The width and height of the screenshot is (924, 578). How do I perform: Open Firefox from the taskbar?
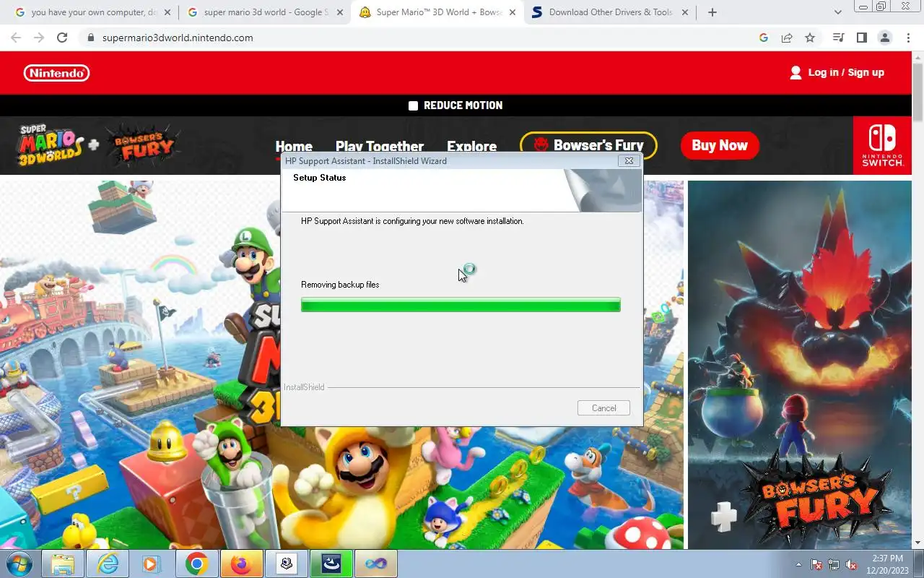(241, 564)
